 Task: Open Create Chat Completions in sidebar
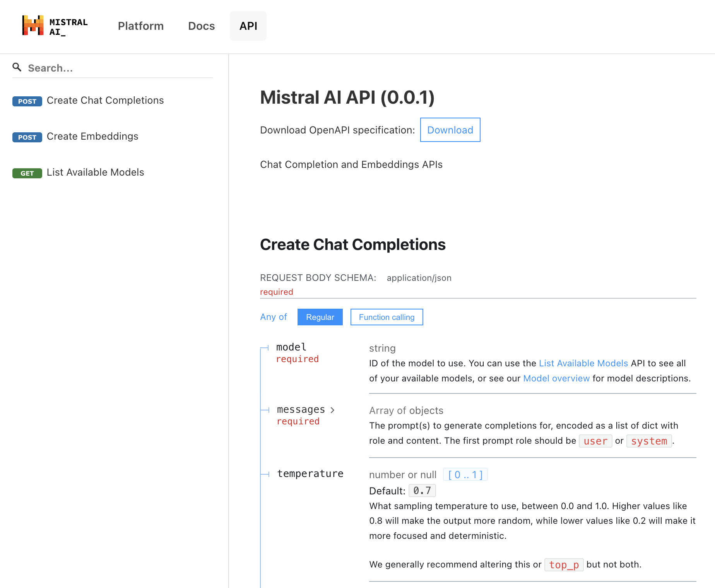tap(105, 100)
